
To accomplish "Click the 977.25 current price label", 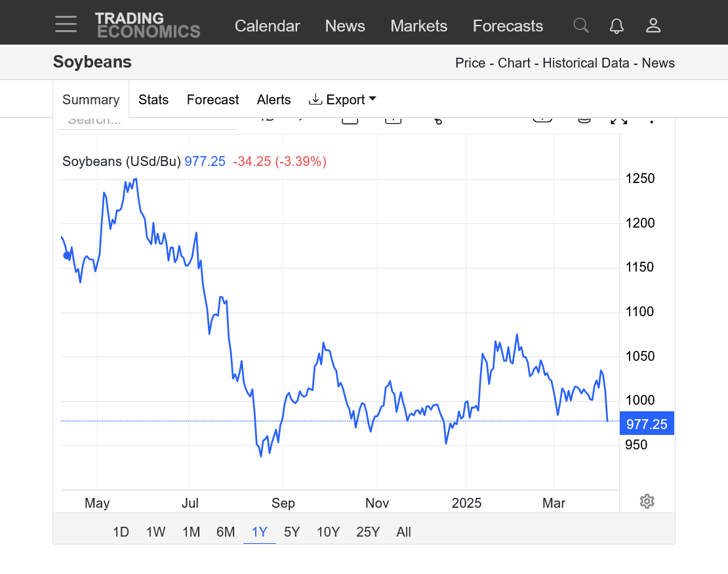I will point(646,424).
